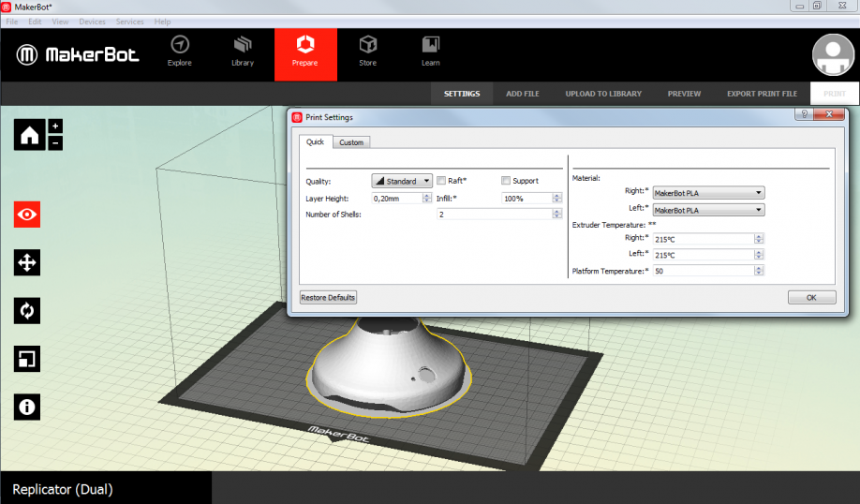The width and height of the screenshot is (860, 504).
Task: Open the Edit menu
Action: 35,22
